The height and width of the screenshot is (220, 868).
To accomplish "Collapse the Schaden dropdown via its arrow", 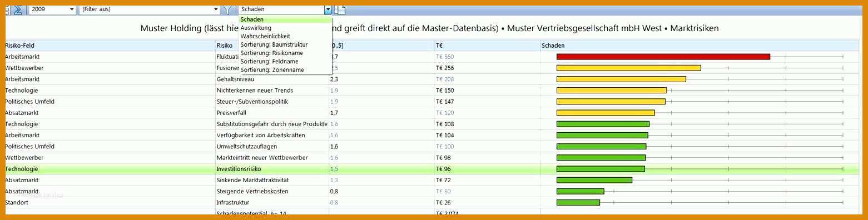I will 328,9.
